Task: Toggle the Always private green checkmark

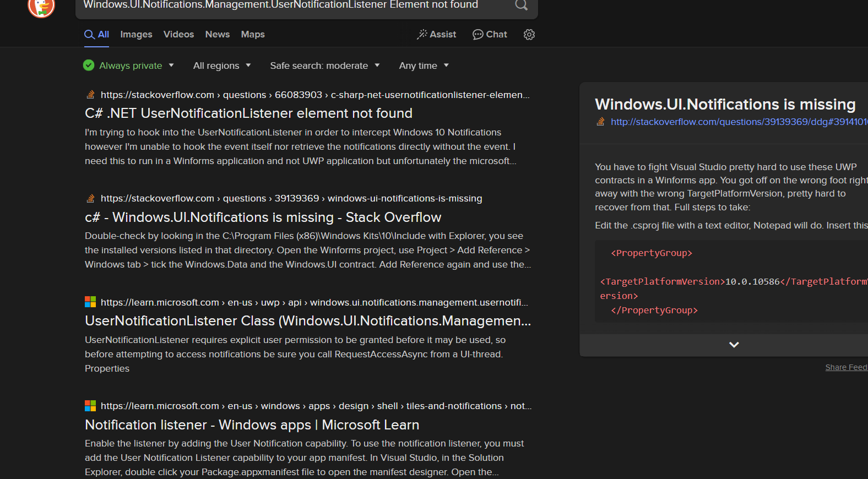Action: click(x=89, y=66)
